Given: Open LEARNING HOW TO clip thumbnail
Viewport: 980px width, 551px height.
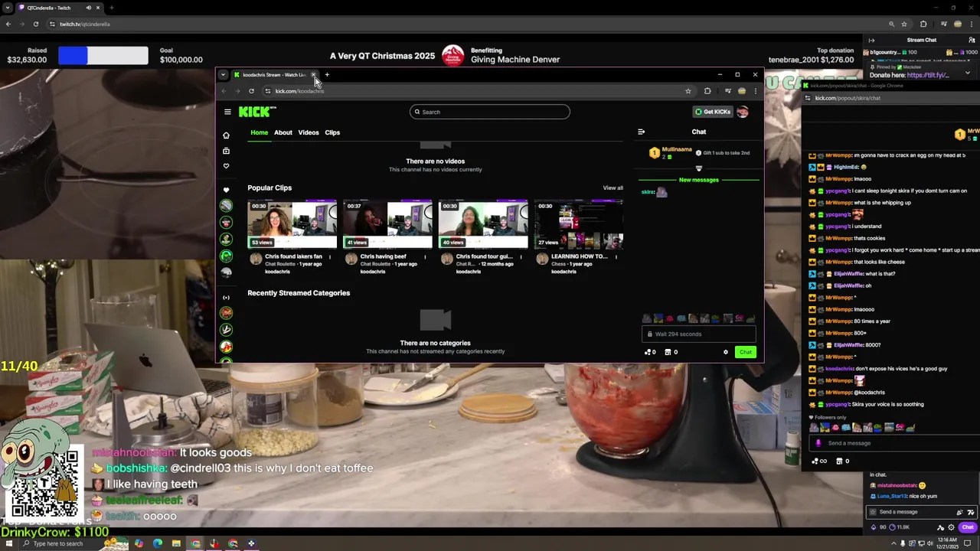Looking at the screenshot, I should point(578,224).
